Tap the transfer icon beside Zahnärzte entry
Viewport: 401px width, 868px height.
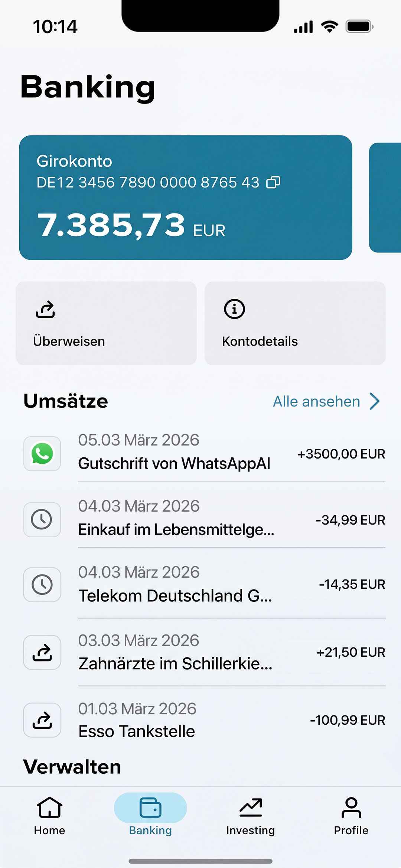click(42, 652)
